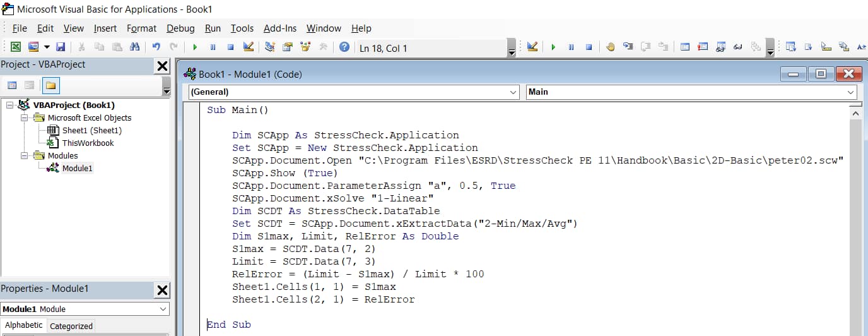Click the Quick Watch glasses icon
868x336 pixels.
pos(737,47)
